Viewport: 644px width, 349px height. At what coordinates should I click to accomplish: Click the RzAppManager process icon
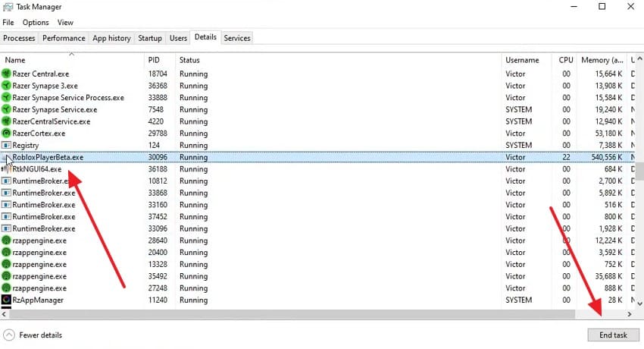tap(6, 300)
